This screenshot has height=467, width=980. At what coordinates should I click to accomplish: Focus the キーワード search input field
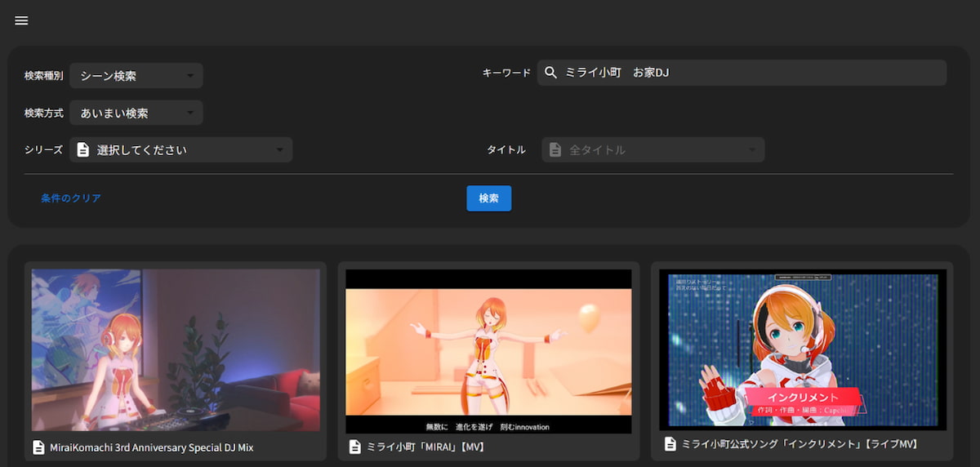[x=751, y=73]
